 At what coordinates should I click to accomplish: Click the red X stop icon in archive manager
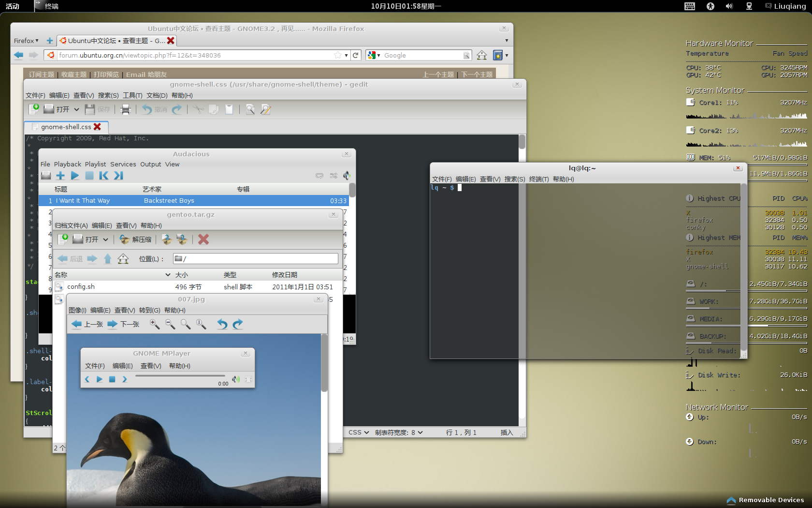pos(203,239)
